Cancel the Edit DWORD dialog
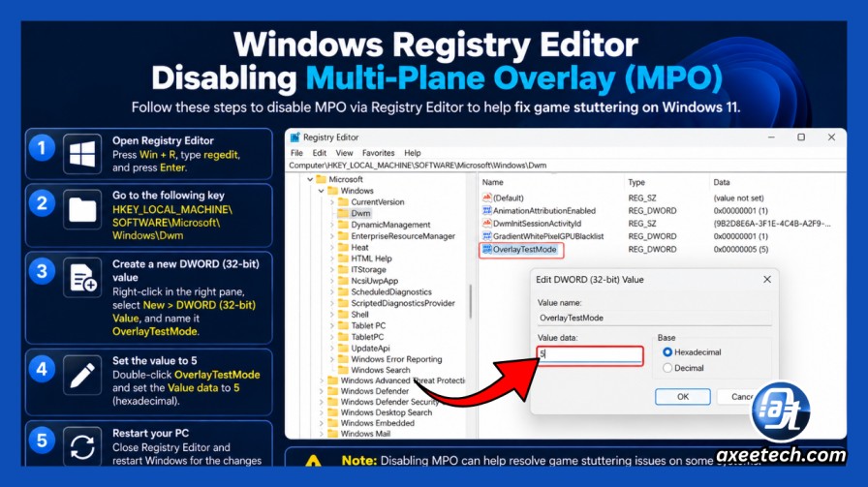The width and height of the screenshot is (868, 487). [x=740, y=396]
